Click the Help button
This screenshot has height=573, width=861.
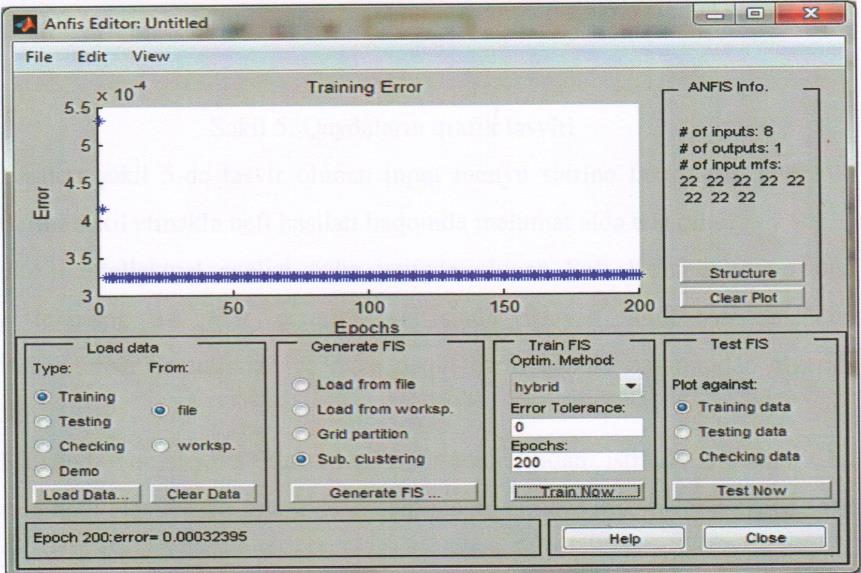624,539
